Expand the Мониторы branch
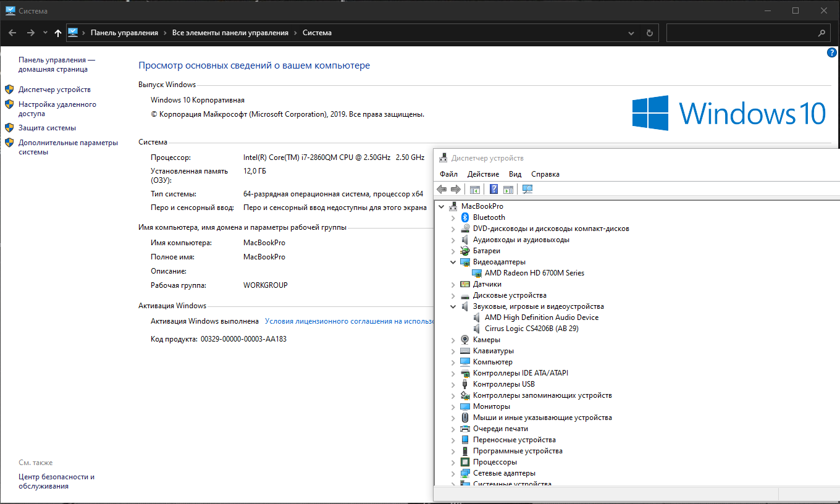840x504 pixels. pos(453,406)
